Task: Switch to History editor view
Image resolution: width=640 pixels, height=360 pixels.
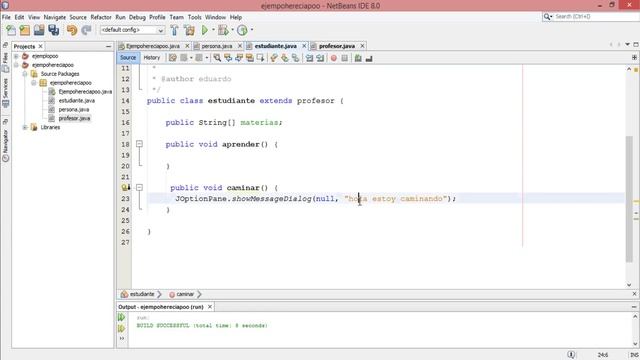Action: pos(152,58)
